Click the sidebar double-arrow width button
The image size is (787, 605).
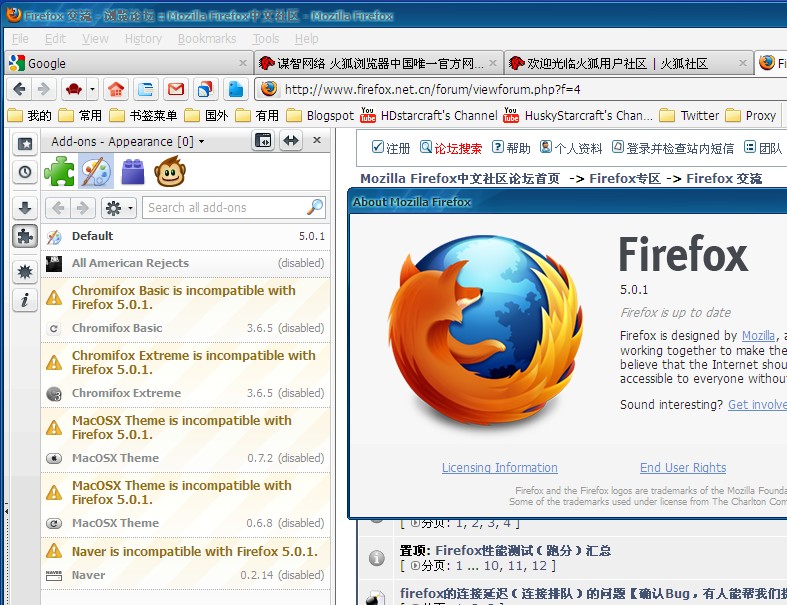click(x=291, y=141)
